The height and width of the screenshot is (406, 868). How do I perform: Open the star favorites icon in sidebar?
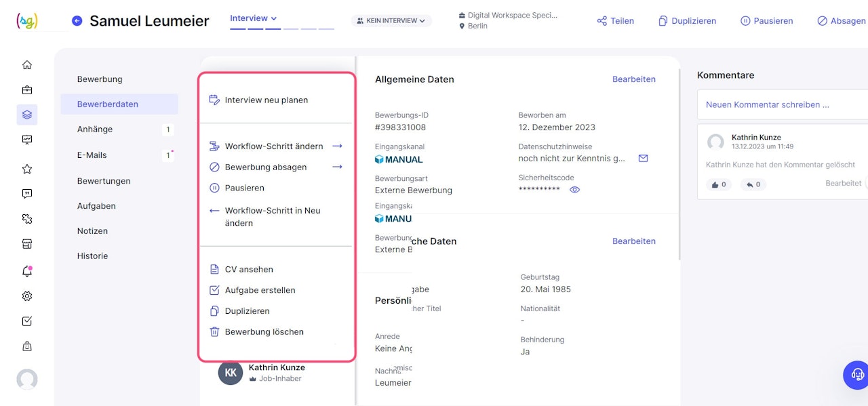(27, 169)
